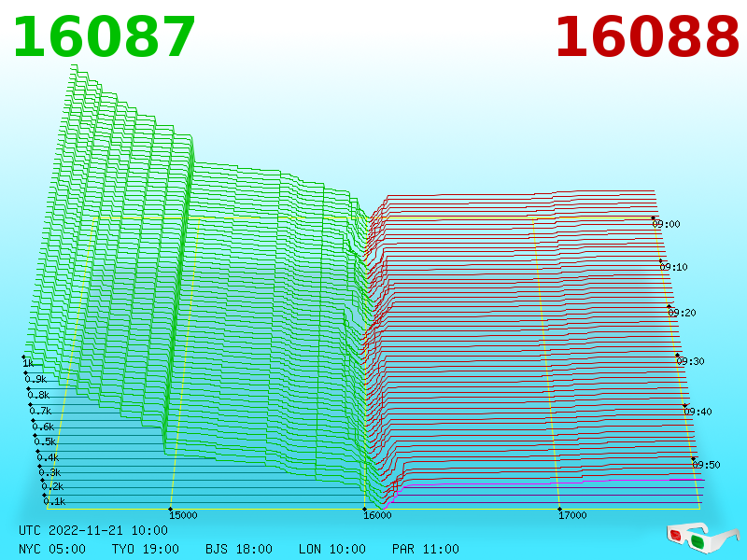Click the UTC 2022-11-21 10:00 timestamp
Image resolution: width=747 pixels, height=560 pixels.
click(93, 530)
